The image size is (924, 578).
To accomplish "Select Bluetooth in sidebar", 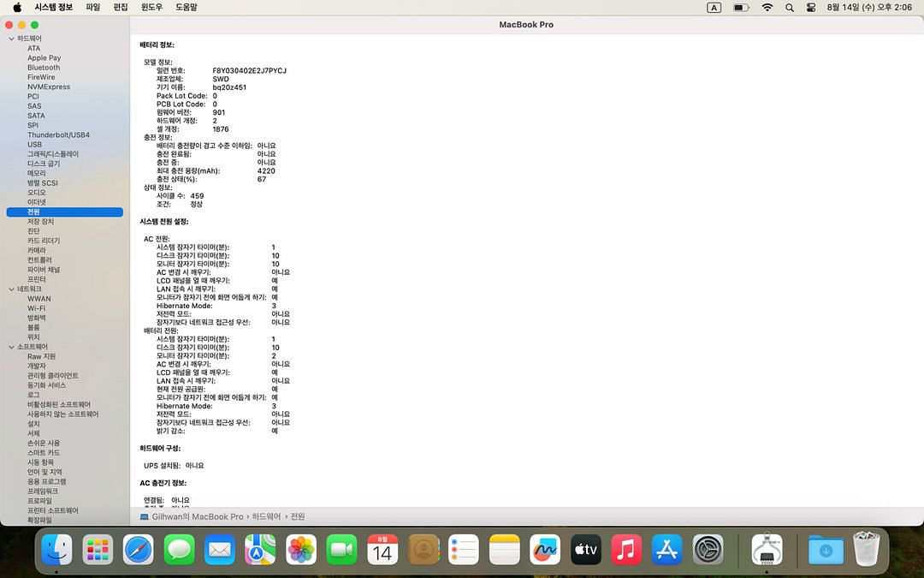I will (x=44, y=68).
